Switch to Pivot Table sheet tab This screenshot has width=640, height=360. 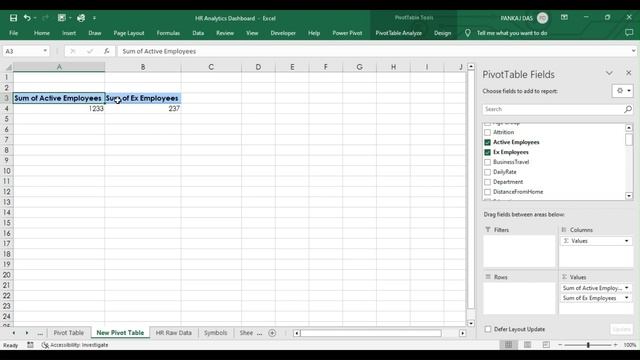(69, 333)
